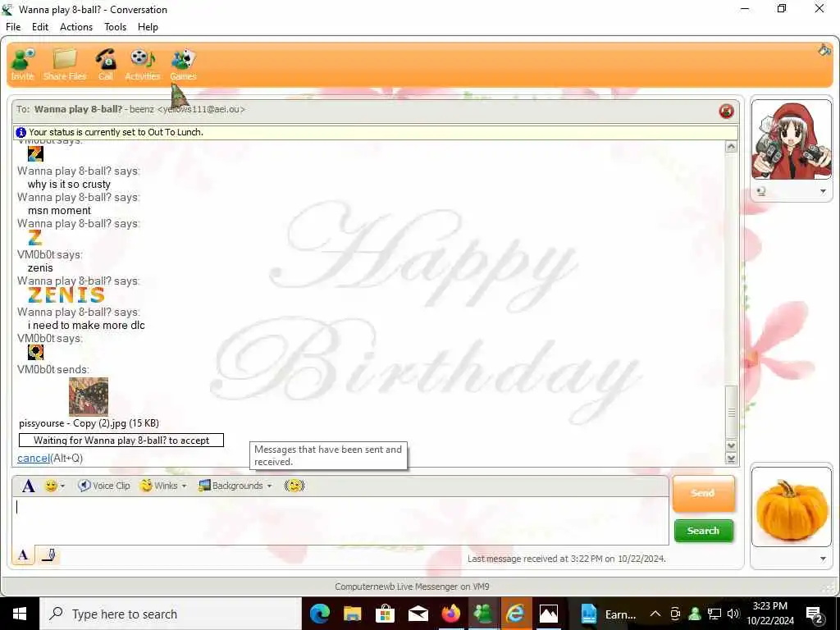
Task: Click the conversation scrollbar up arrow
Action: (x=731, y=146)
